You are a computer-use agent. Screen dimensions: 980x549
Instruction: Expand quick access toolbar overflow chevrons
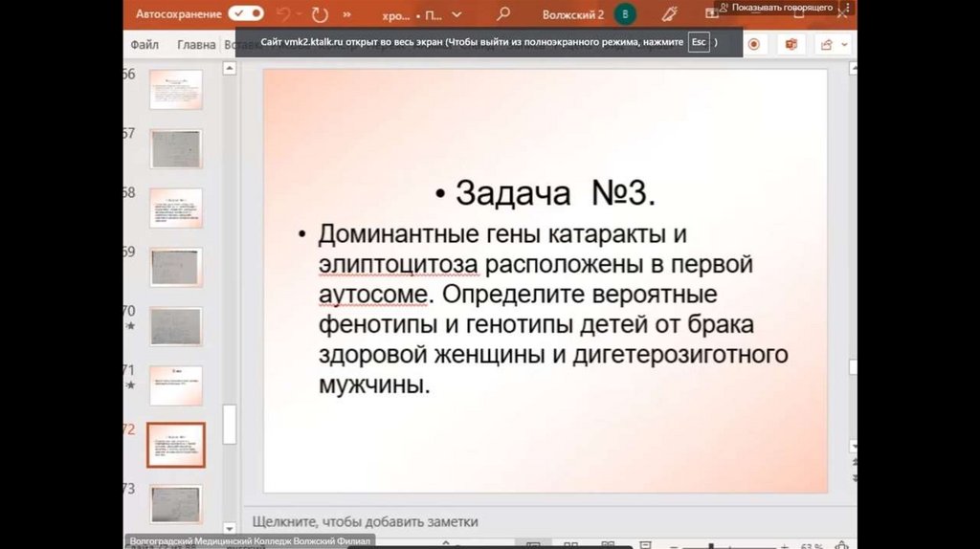[346, 15]
